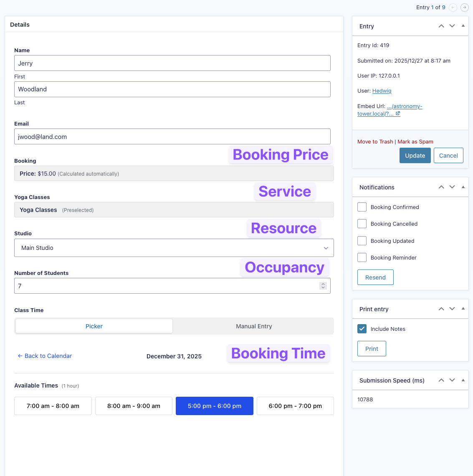Move Entry panel down
Viewport: 473px width, 476px height.
click(x=452, y=26)
